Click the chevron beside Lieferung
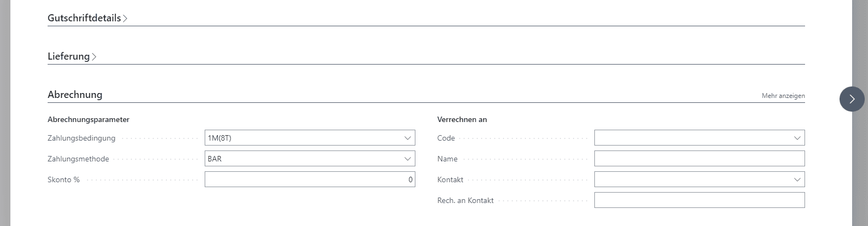This screenshot has width=868, height=226. [94, 57]
